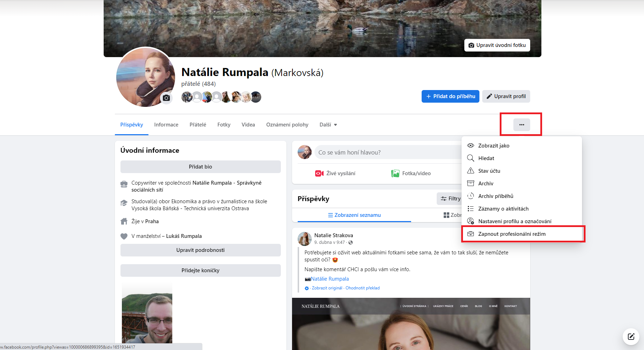Click Upravit úvodní fotku button

(497, 45)
